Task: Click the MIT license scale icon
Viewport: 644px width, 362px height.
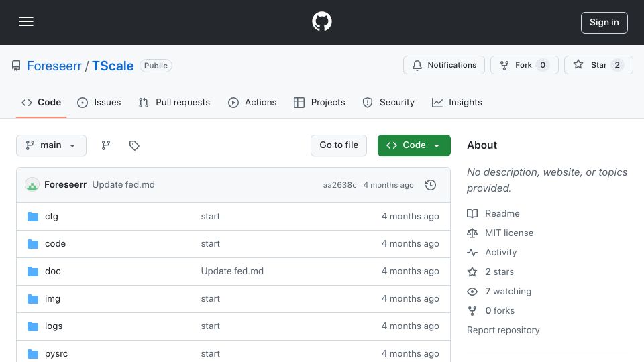Action: click(472, 233)
